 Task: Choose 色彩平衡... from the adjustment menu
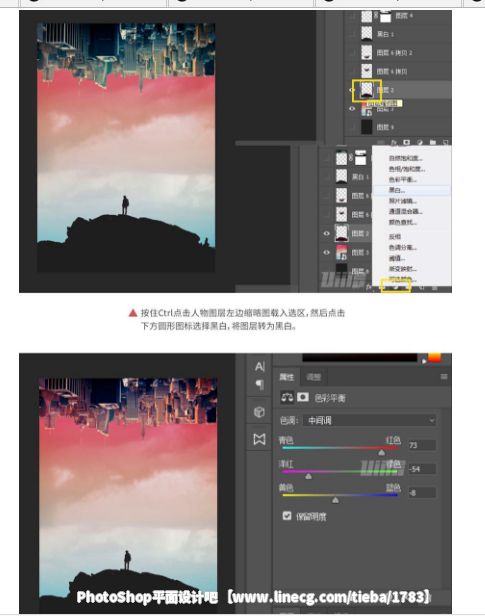pyautogui.click(x=411, y=180)
